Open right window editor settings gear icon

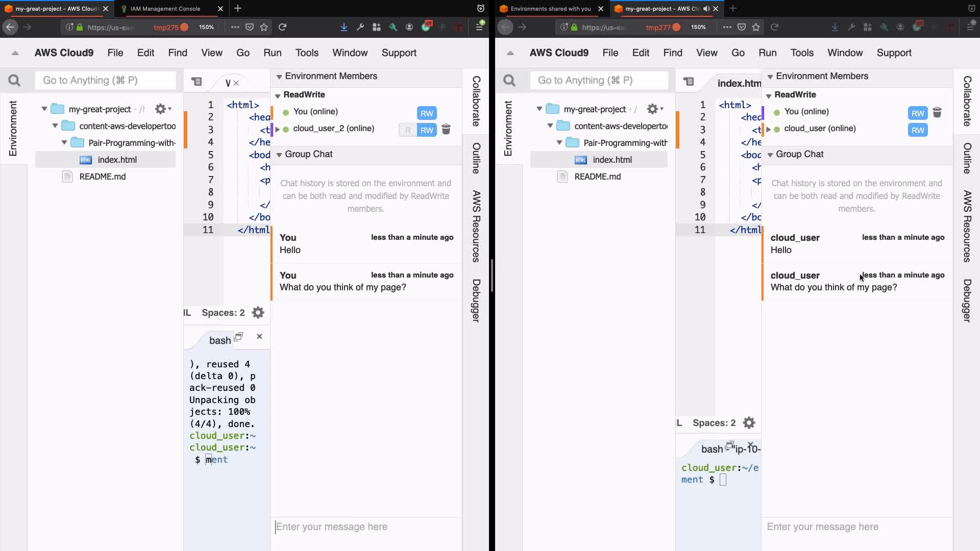(749, 423)
